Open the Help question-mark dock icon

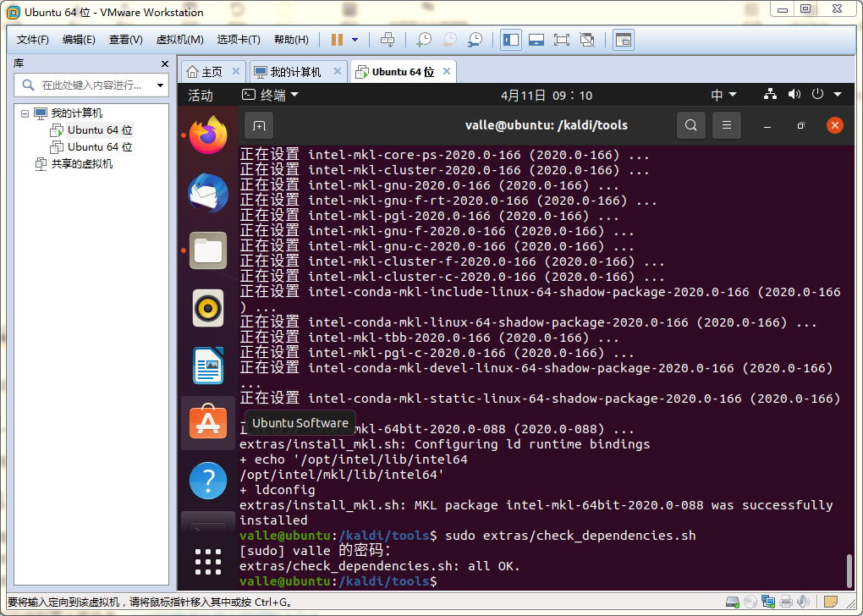tap(208, 481)
